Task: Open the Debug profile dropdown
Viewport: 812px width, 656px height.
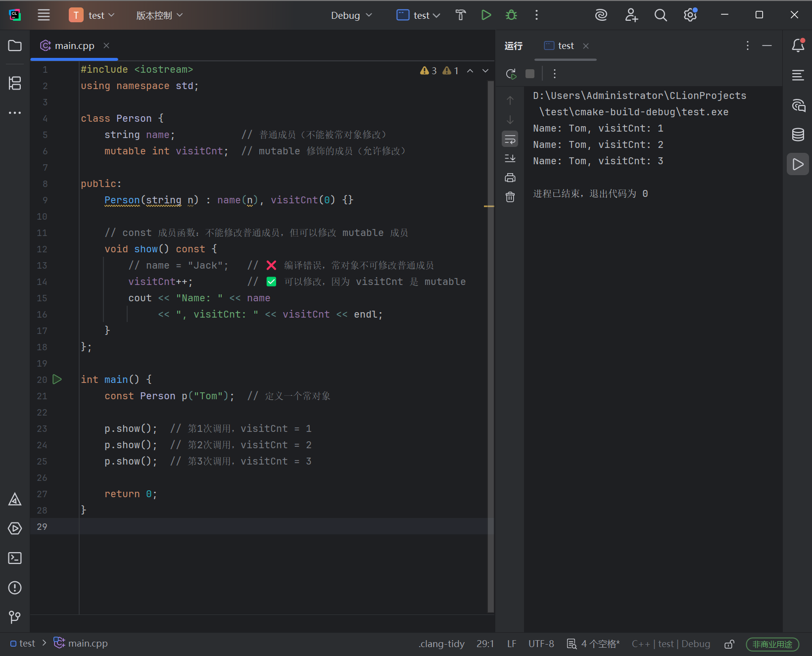Action: click(x=351, y=15)
